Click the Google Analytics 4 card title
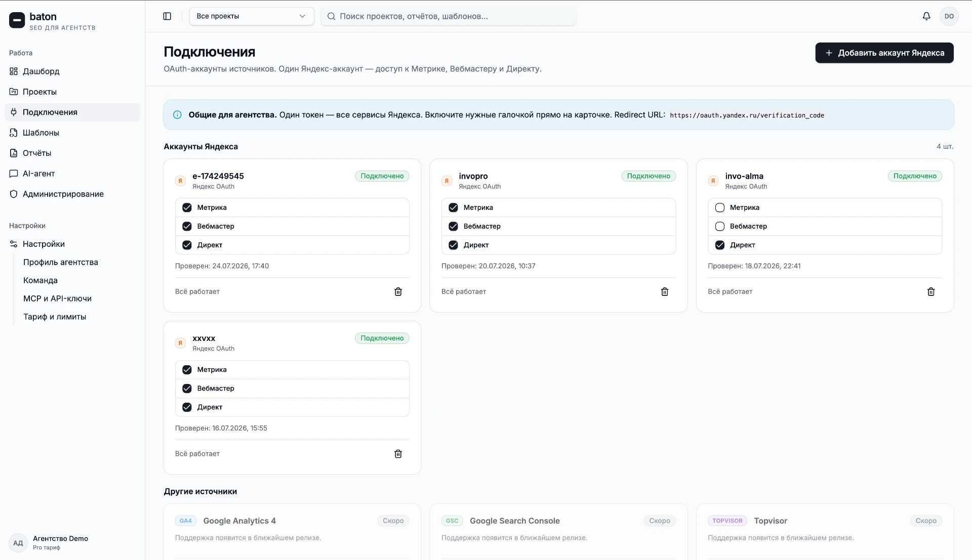Screen dimensions: 972x560 coord(239,521)
